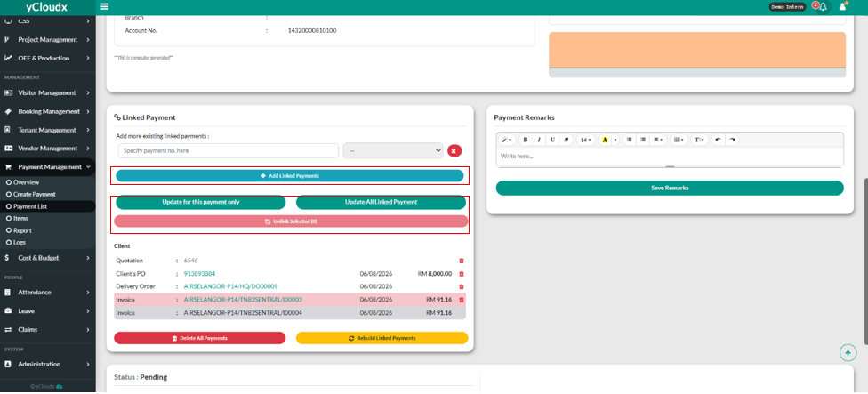Undo in the remarks editor
The height and width of the screenshot is (394, 868).
click(718, 140)
